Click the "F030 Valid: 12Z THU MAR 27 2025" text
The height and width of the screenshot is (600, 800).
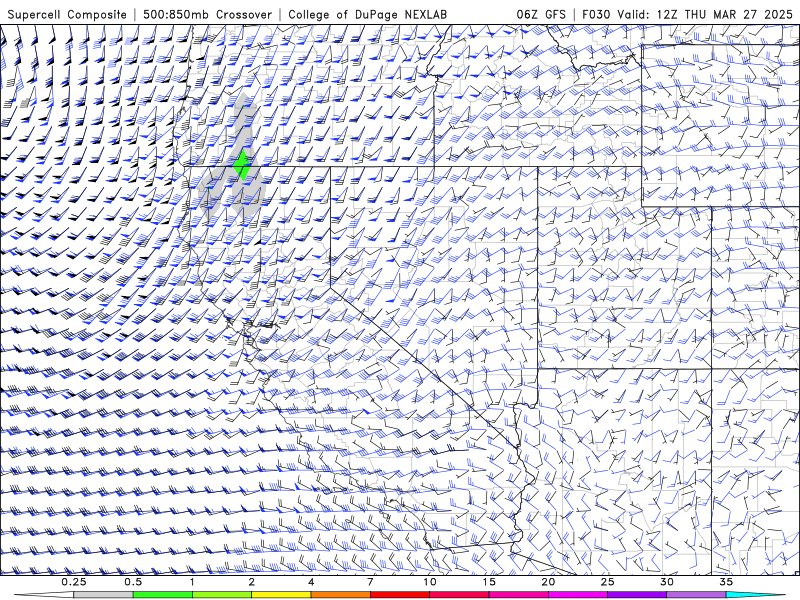[x=687, y=14]
